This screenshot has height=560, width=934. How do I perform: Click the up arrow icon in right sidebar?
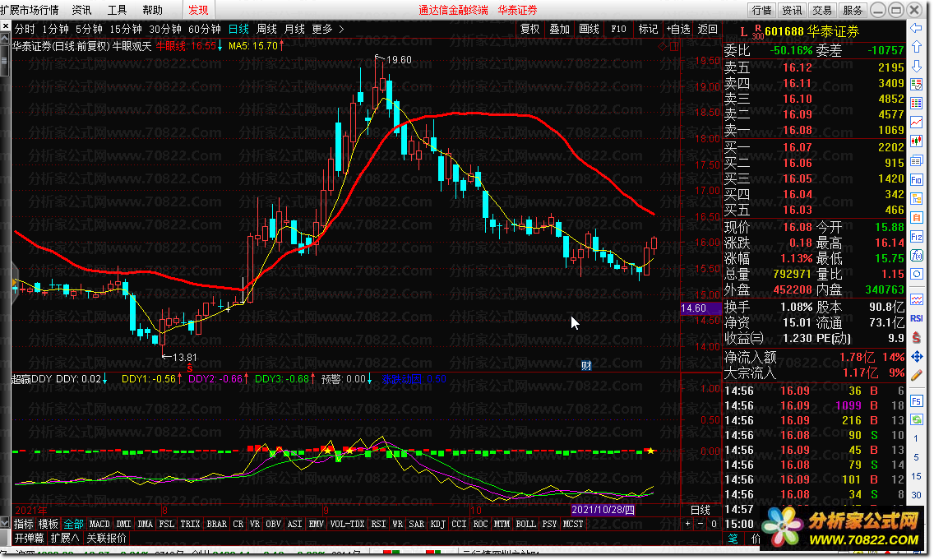[x=916, y=47]
